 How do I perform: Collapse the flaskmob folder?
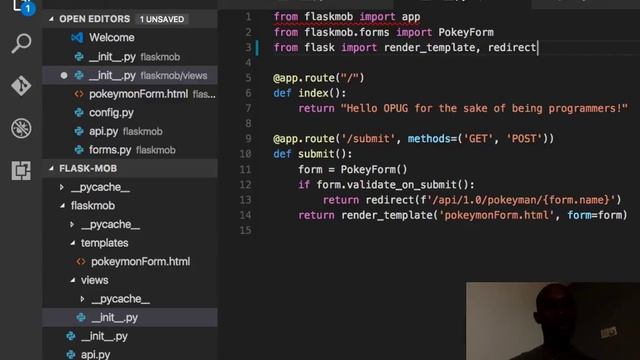[62, 206]
